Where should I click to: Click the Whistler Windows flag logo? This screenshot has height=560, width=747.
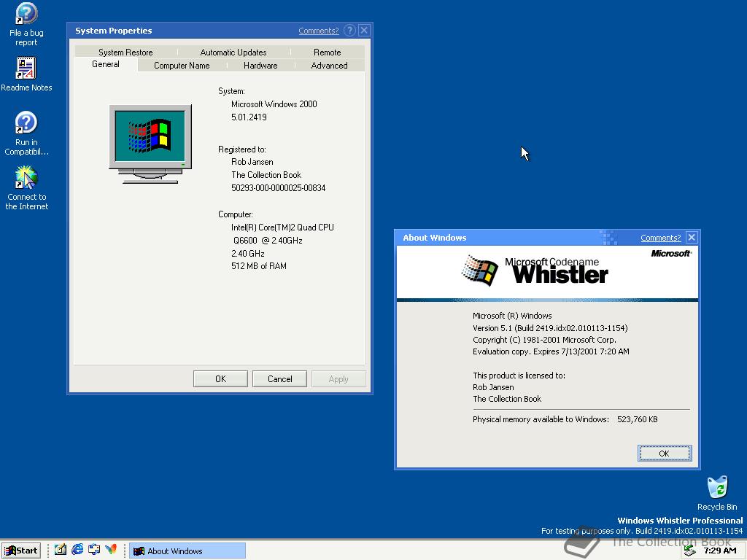480,271
